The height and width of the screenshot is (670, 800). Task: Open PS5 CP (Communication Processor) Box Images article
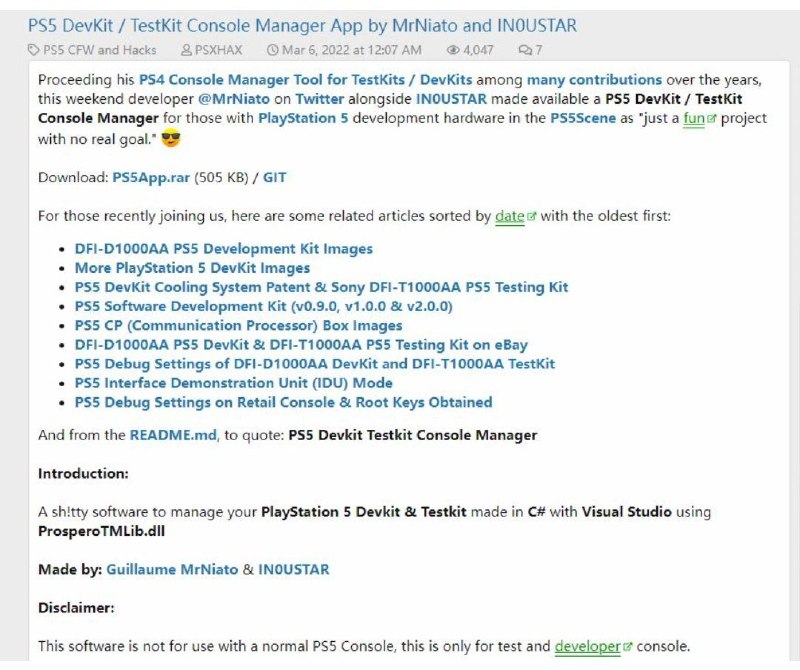point(238,326)
